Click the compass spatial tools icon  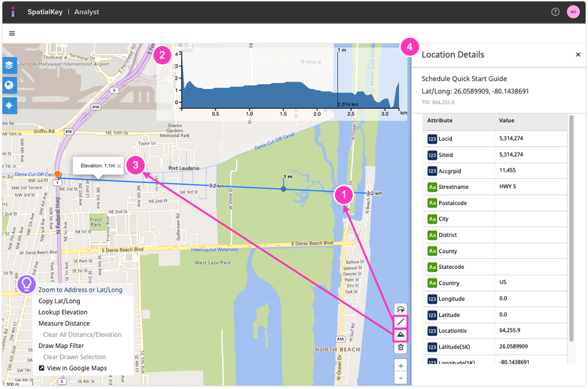pos(10,106)
